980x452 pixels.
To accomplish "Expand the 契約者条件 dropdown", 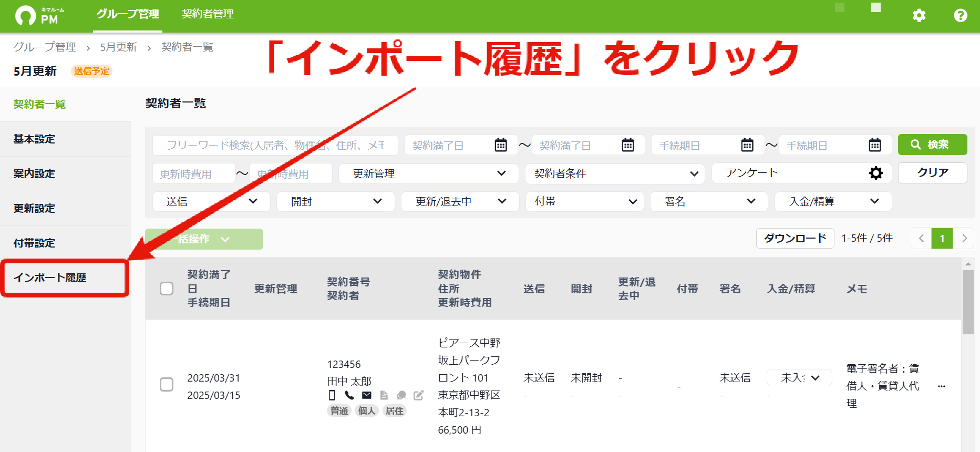I will [615, 173].
